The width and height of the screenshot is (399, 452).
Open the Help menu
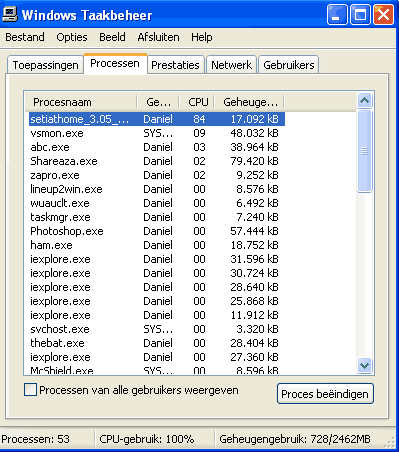[201, 37]
